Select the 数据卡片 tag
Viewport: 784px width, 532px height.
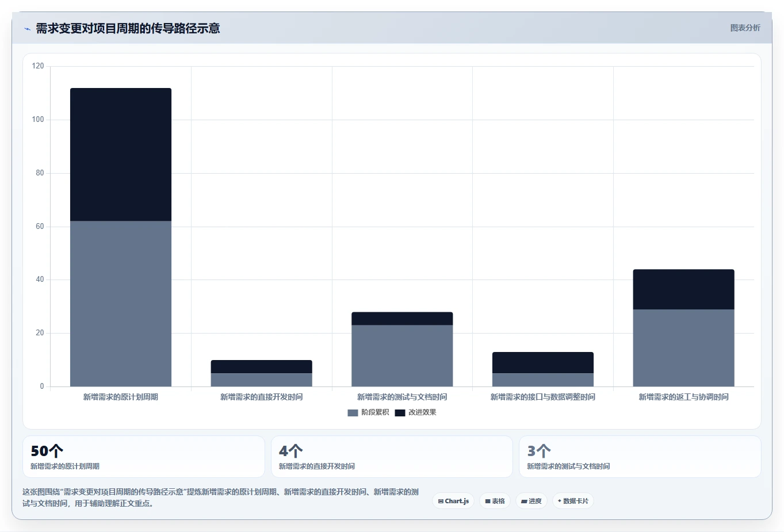pyautogui.click(x=573, y=501)
